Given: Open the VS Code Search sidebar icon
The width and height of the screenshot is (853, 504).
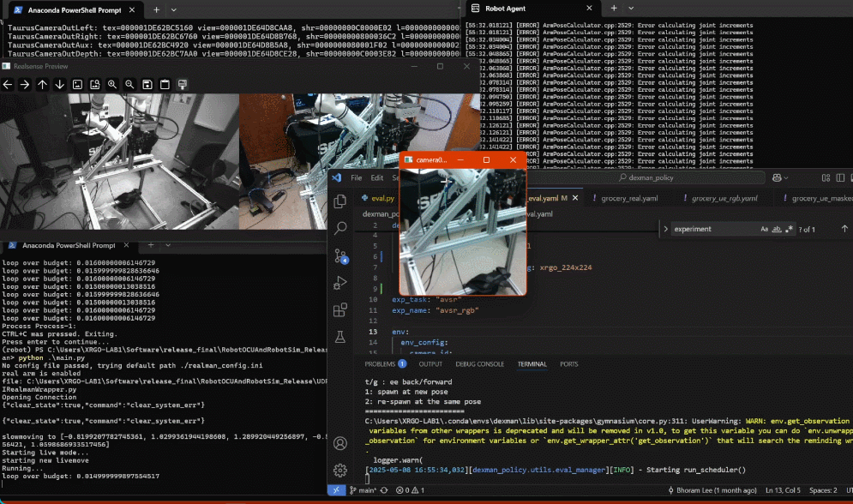Looking at the screenshot, I should tap(340, 228).
